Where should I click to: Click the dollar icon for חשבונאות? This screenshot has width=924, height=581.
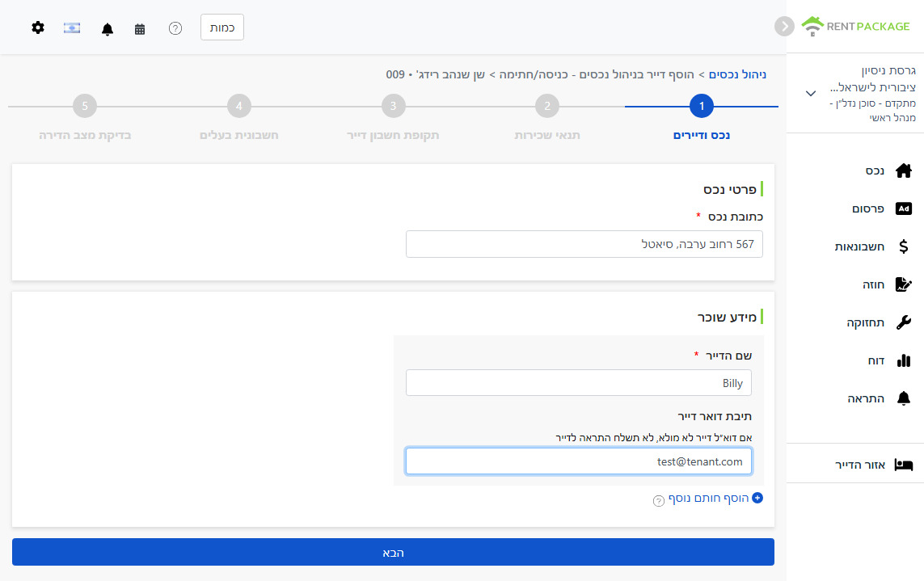pos(903,246)
